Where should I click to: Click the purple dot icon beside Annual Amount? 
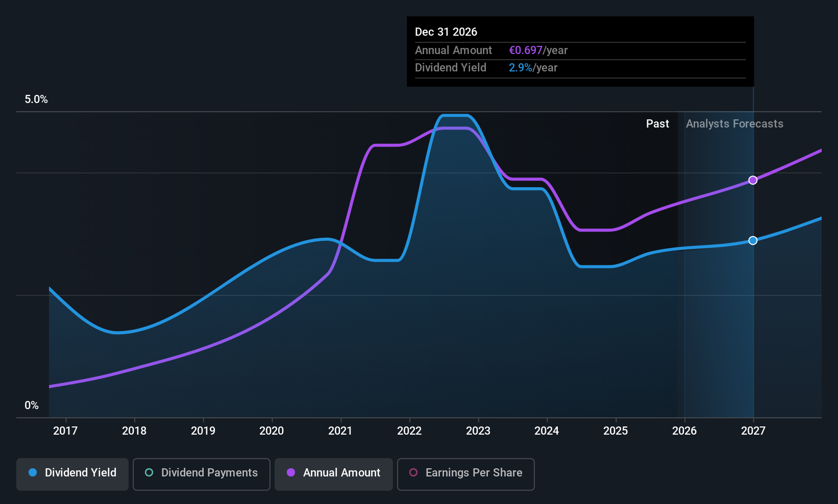(291, 473)
